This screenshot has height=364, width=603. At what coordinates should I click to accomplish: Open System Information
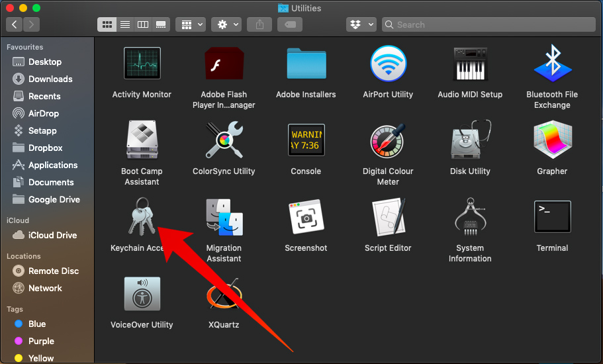470,216
